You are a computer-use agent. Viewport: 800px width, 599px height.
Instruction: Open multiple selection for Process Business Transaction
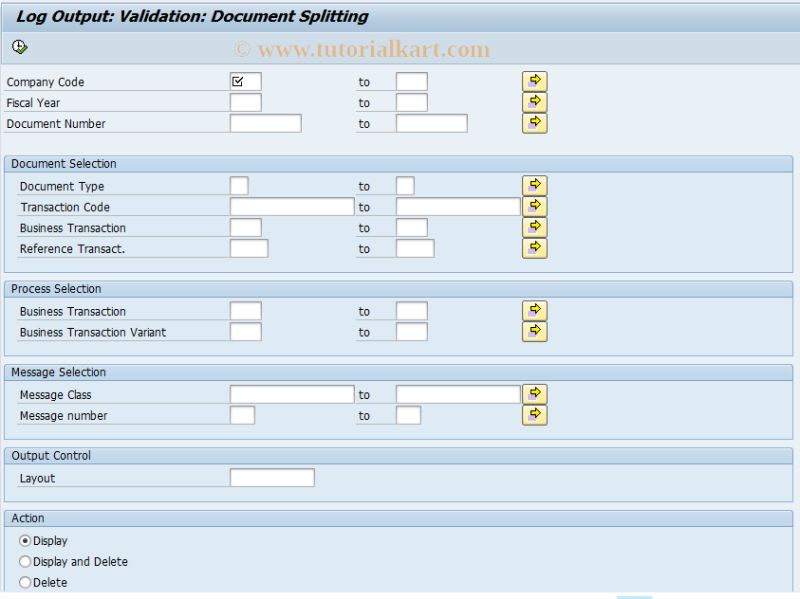[536, 310]
